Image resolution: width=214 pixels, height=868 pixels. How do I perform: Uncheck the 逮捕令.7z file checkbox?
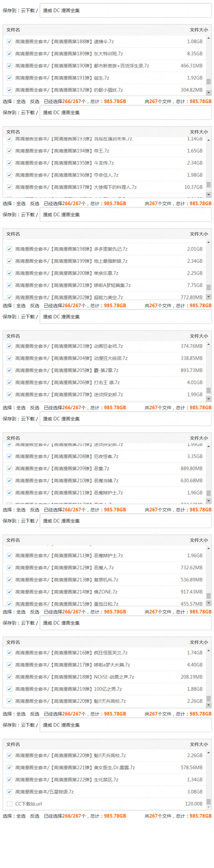click(x=9, y=42)
